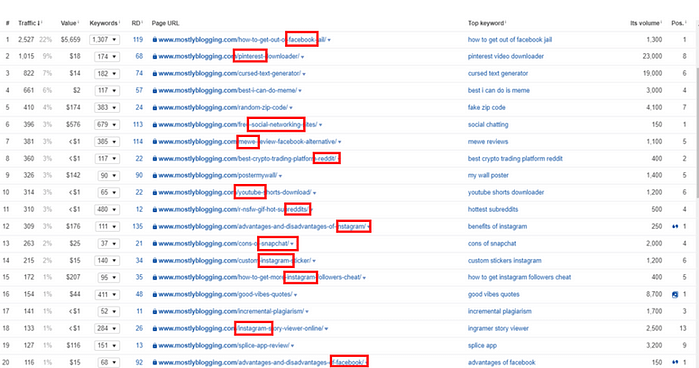699x368 pixels.
Task: Click the image pack icon in row 16
Action: [675, 294]
